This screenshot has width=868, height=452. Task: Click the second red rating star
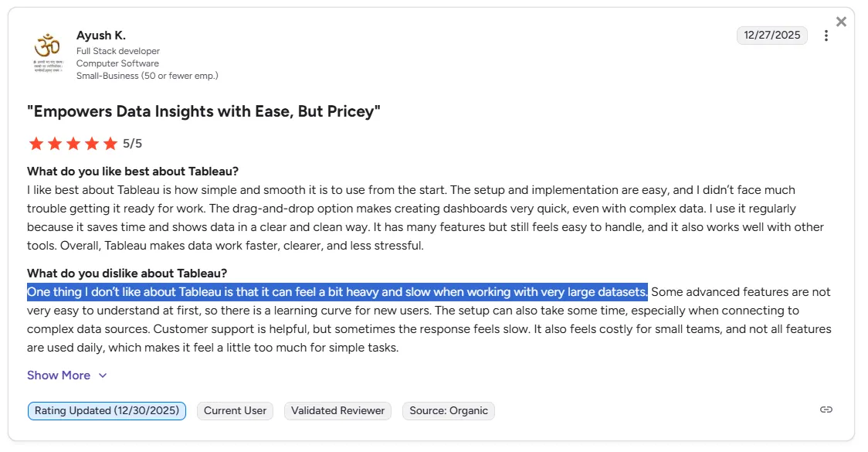coord(54,144)
